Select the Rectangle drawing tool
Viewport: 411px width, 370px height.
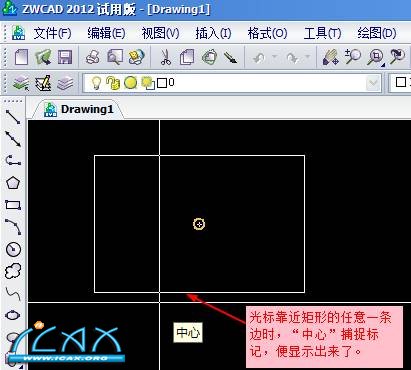coord(13,205)
